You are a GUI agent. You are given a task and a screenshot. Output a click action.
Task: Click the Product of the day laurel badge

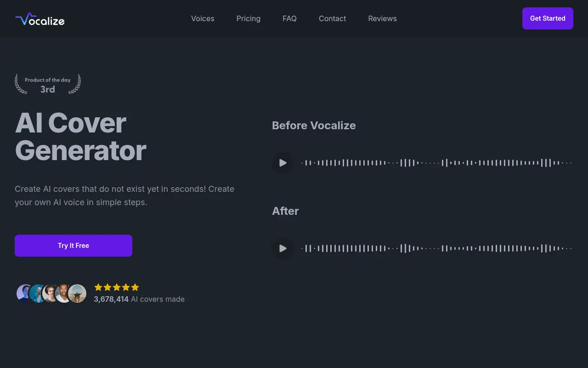pyautogui.click(x=48, y=84)
